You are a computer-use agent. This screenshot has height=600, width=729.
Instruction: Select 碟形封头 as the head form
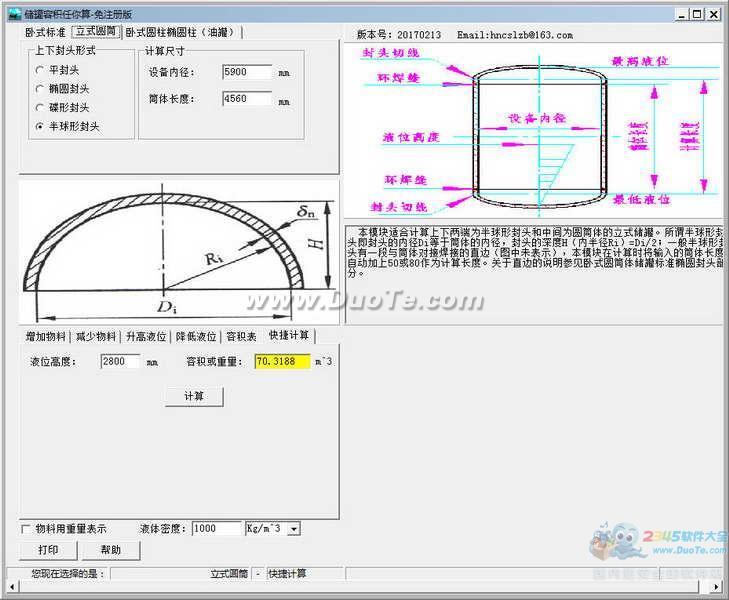pyautogui.click(x=39, y=107)
